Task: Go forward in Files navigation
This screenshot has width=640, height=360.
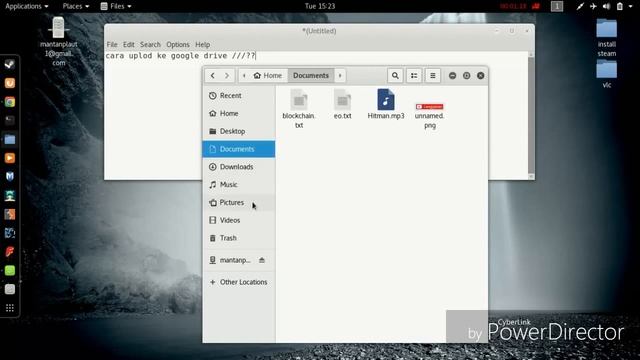Action: 227,76
